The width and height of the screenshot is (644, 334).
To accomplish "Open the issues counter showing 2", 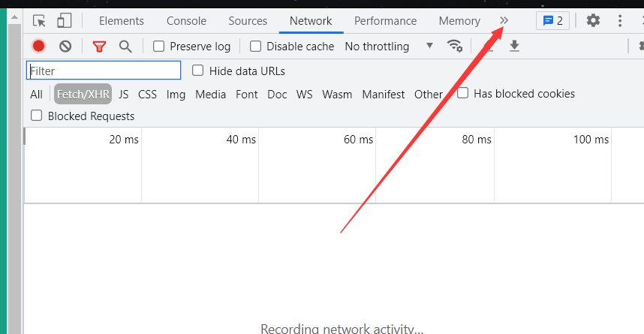I will [553, 20].
